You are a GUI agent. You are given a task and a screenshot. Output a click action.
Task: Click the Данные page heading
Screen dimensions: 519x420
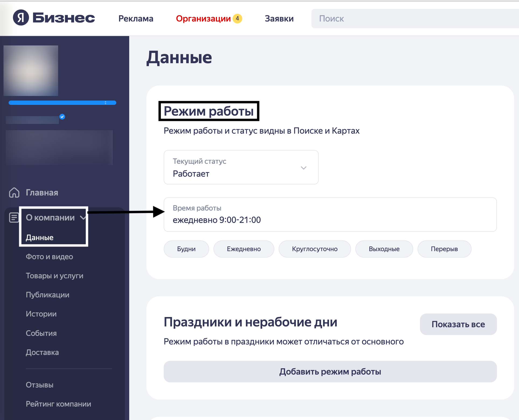(x=179, y=58)
